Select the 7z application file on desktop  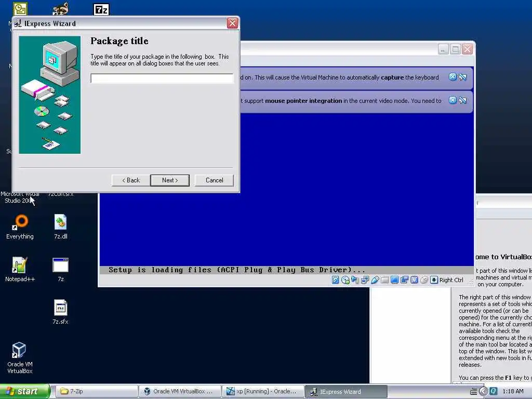pos(61,270)
